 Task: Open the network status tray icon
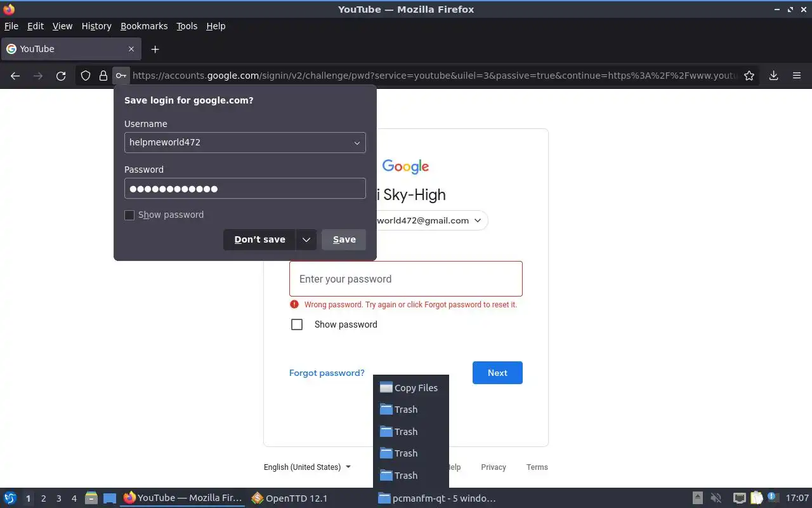tap(739, 498)
